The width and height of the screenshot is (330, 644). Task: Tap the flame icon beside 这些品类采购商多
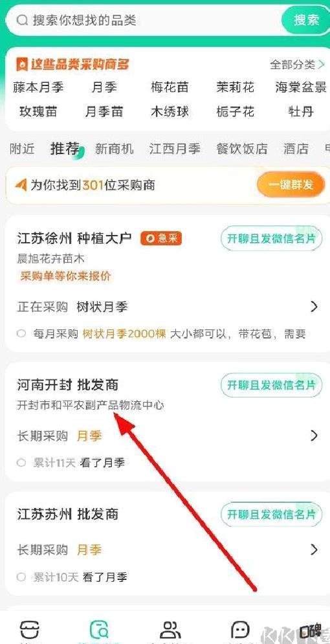click(x=21, y=64)
